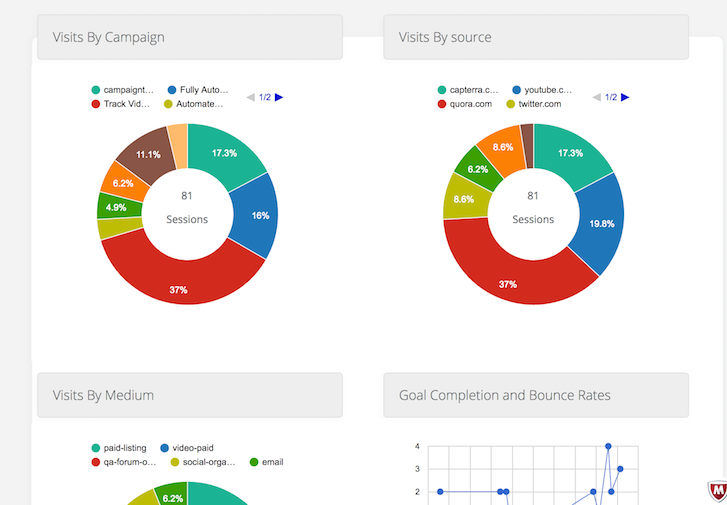Click the Goal Completion and Bounce Rates header
The width and height of the screenshot is (727, 505).
click(x=536, y=395)
